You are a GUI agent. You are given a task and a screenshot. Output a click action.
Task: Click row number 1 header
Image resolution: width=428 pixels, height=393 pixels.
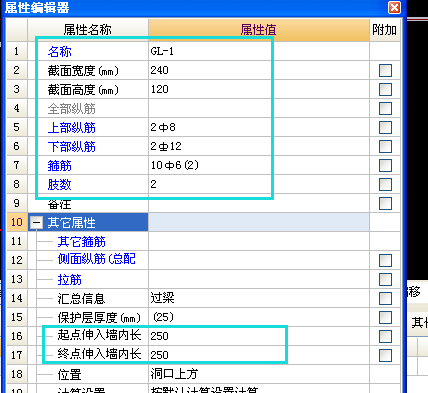point(17,51)
